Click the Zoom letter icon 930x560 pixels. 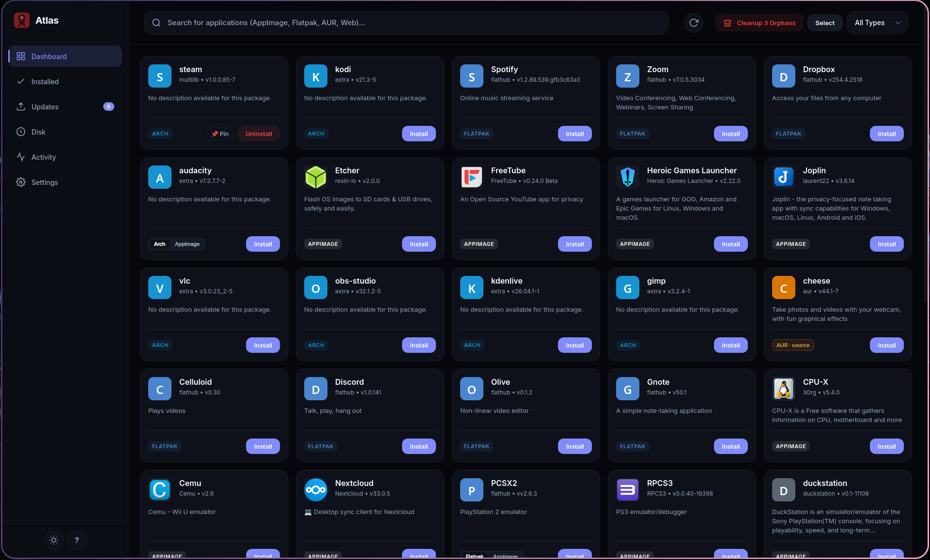click(628, 76)
